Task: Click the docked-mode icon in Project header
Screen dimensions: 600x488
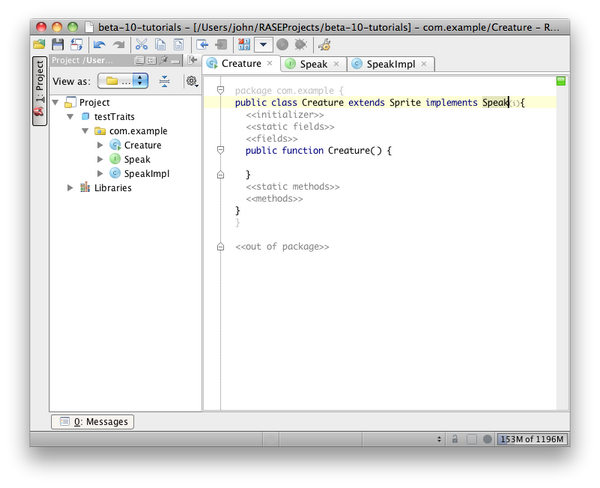Action: (x=140, y=60)
